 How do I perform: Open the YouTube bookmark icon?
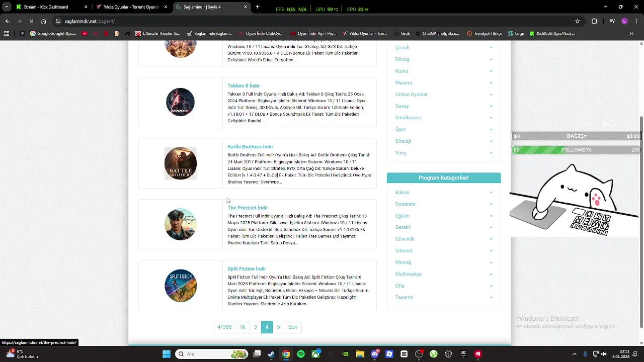pyautogui.click(x=84, y=34)
